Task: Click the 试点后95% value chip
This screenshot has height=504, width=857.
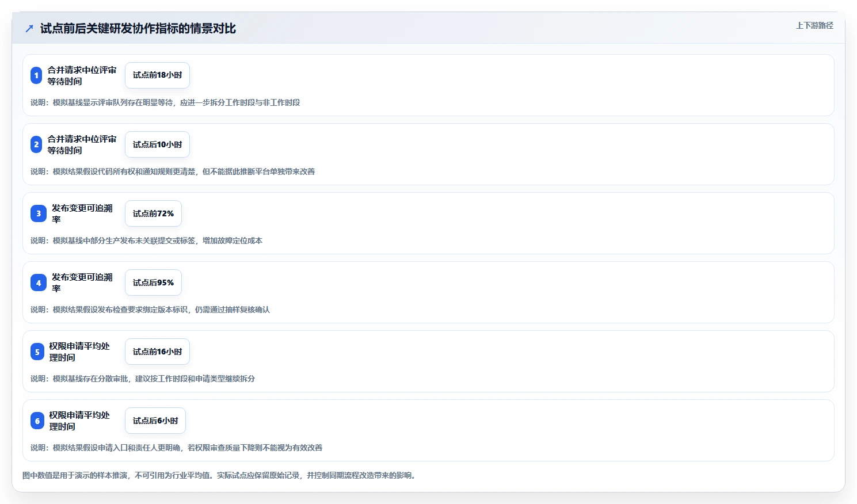Action: 153,282
